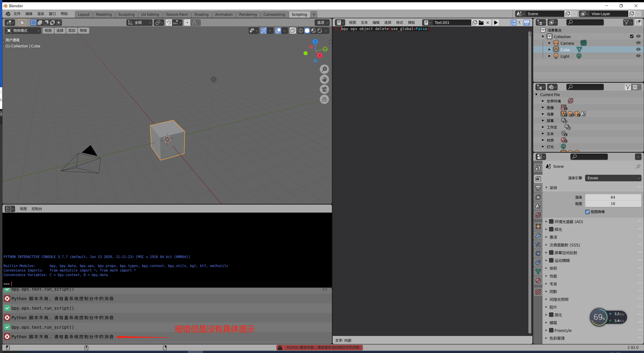This screenshot has width=644, height=353.
Task: Open the Modifiers wrench tab
Action: coord(538,235)
